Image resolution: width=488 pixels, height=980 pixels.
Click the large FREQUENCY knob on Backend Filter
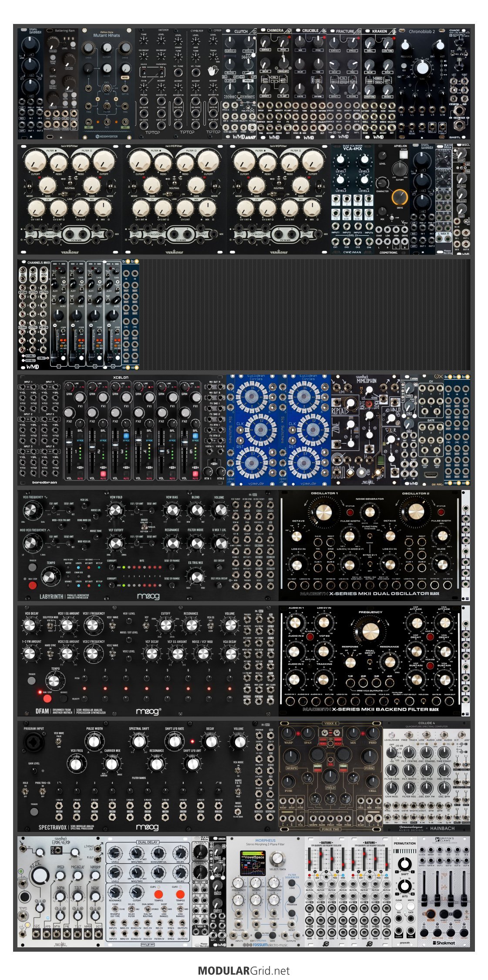coord(370,630)
